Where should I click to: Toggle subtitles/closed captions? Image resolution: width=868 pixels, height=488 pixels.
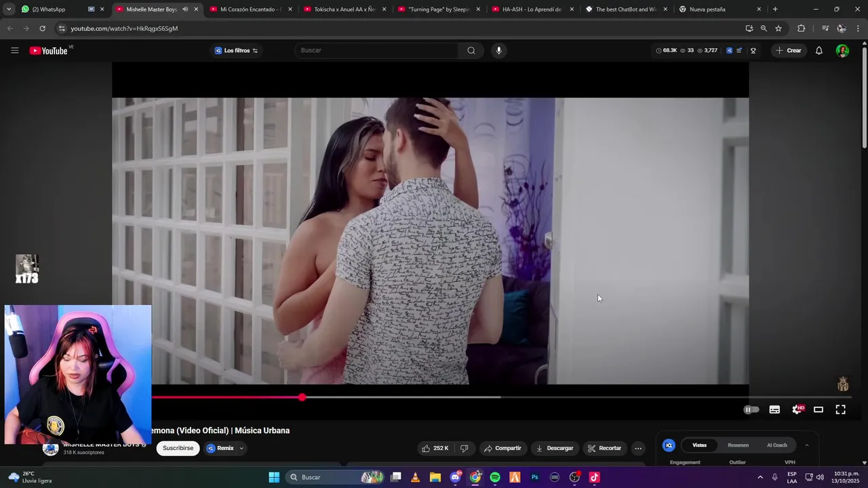(774, 409)
